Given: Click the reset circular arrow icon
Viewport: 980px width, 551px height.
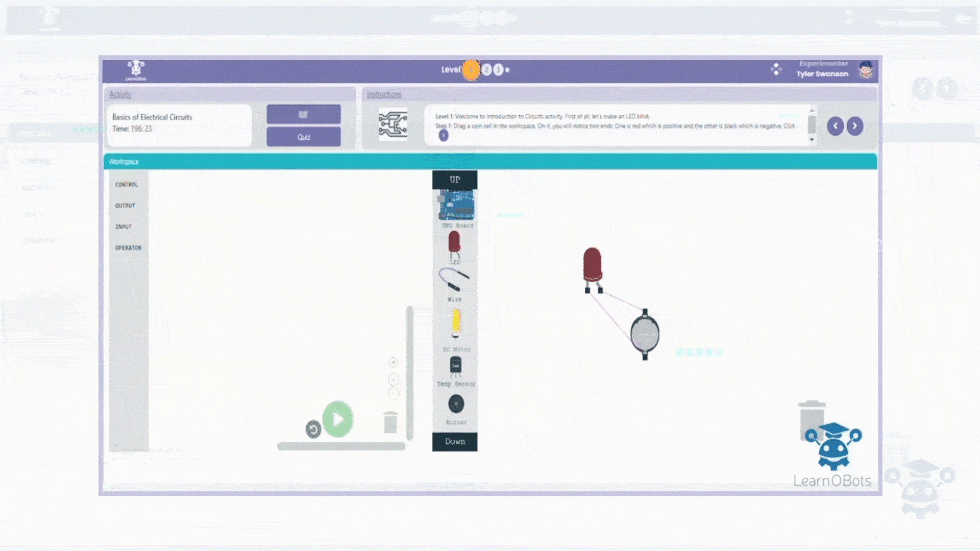Looking at the screenshot, I should pos(313,430).
